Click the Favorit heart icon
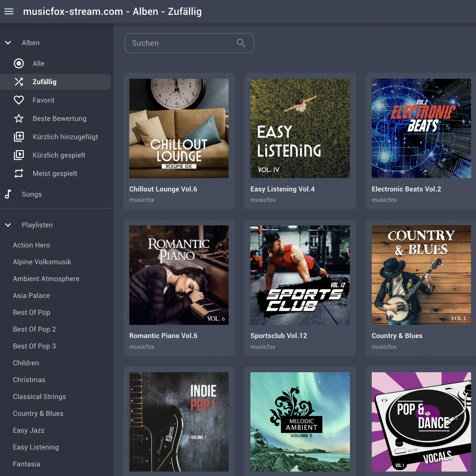The image size is (476, 476). [19, 100]
